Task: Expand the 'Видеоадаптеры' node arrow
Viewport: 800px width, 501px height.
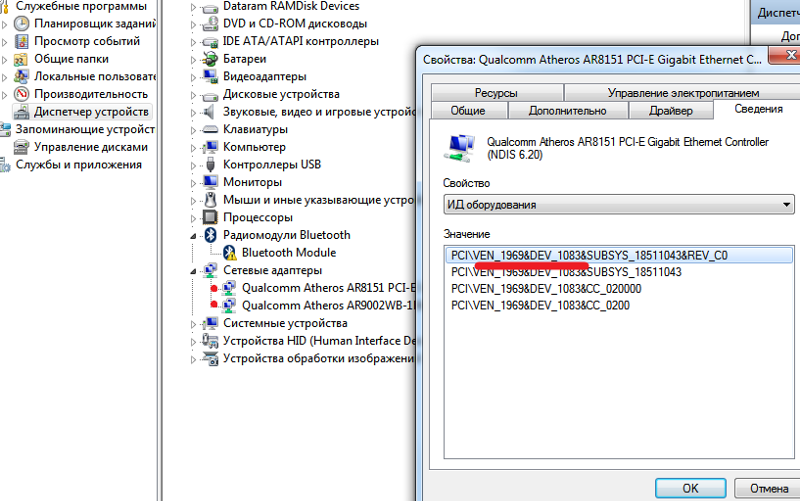Action: pyautogui.click(x=193, y=77)
